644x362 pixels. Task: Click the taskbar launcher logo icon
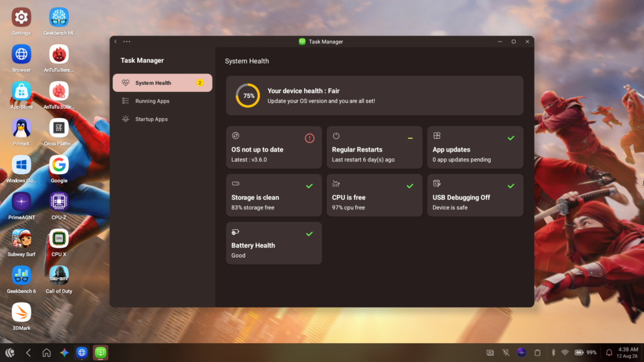[x=10, y=353]
